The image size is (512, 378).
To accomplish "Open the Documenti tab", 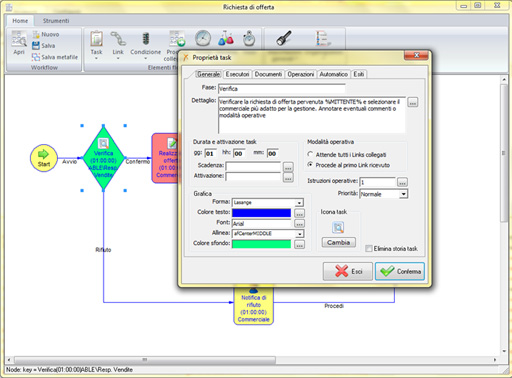I will [268, 74].
